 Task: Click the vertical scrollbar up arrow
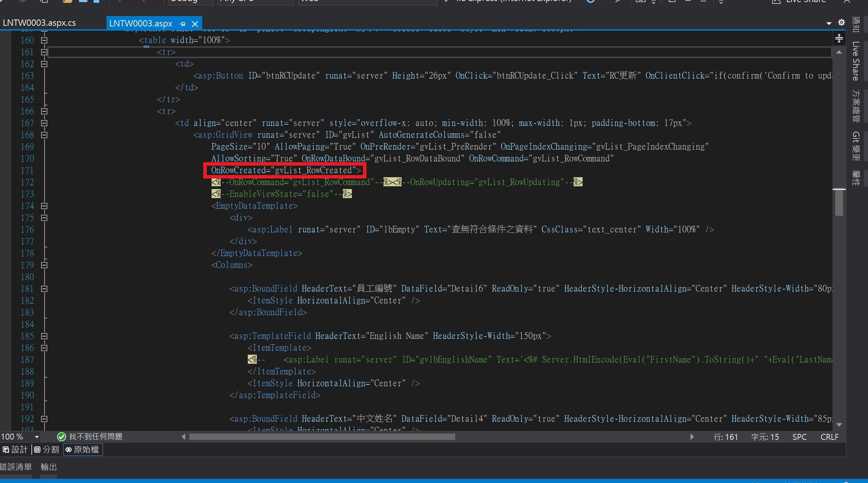(839, 52)
